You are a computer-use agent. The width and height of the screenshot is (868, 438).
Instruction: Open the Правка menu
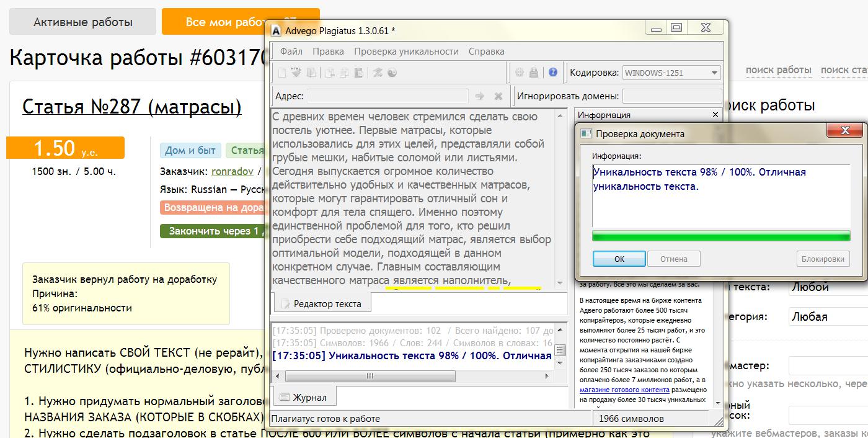(x=328, y=51)
